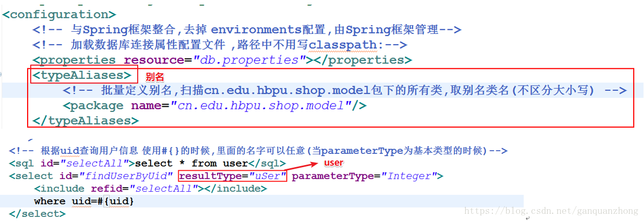The width and height of the screenshot is (644, 221).
Task: Click the resultType="uSer" attribute
Action: point(233,176)
